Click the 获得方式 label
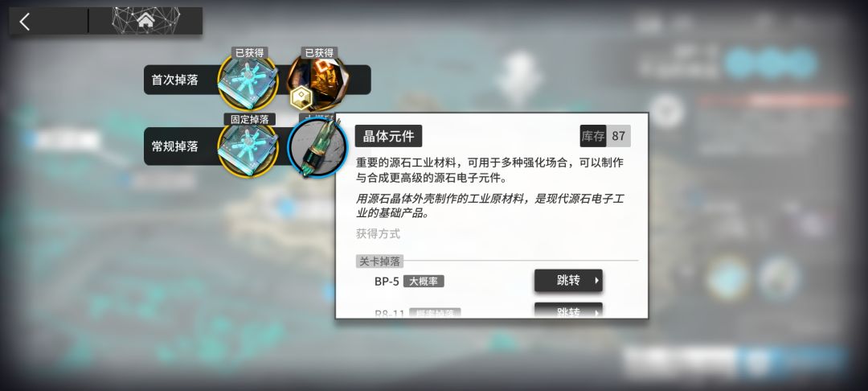The image size is (868, 391). pyautogui.click(x=378, y=233)
